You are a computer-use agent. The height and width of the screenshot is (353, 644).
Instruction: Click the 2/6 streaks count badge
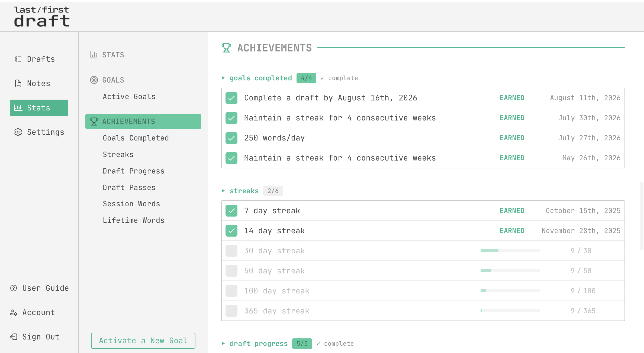[x=273, y=191]
